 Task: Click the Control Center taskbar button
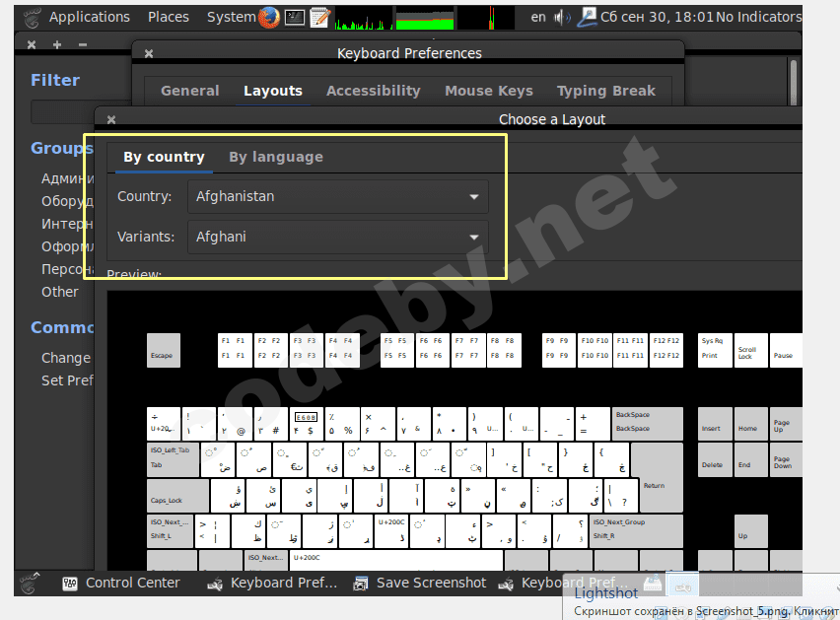tap(121, 584)
